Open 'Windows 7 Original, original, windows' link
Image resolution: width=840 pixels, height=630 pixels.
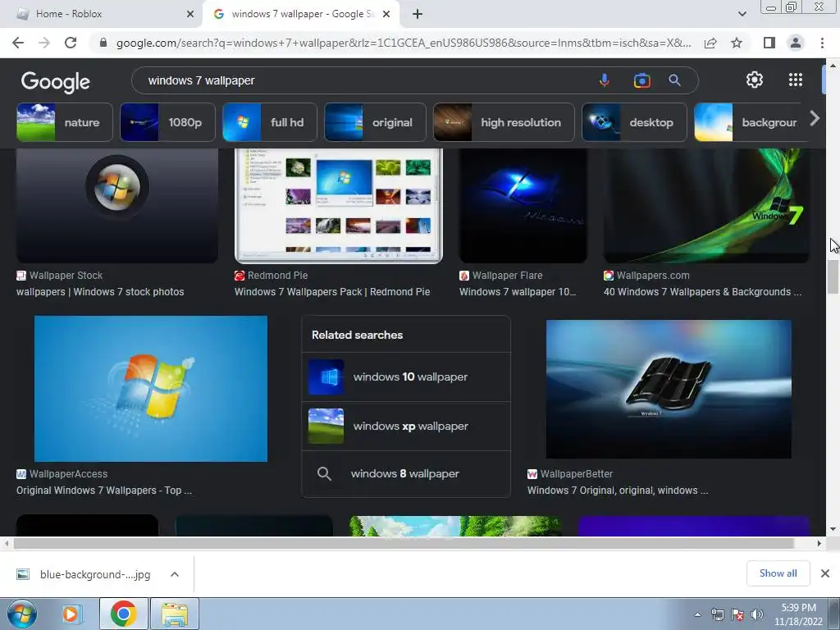(x=618, y=491)
